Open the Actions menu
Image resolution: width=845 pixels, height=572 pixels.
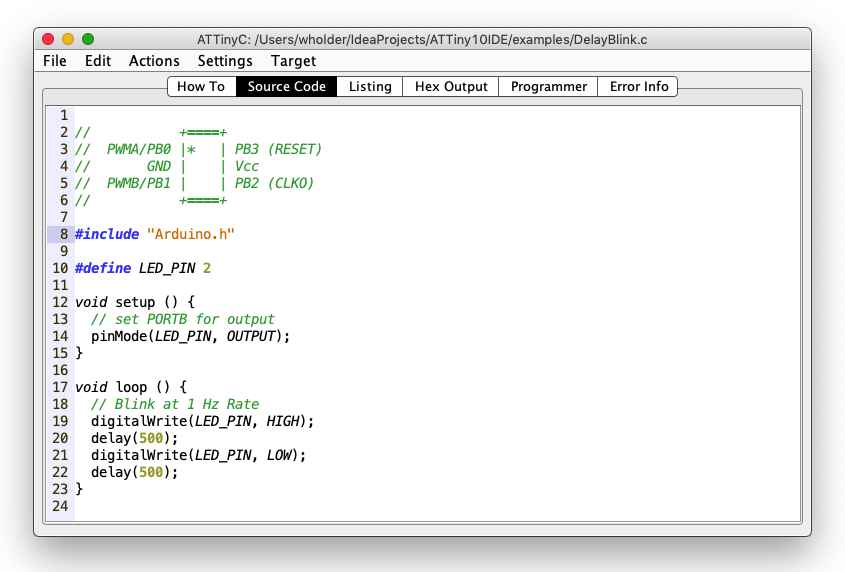pyautogui.click(x=154, y=61)
